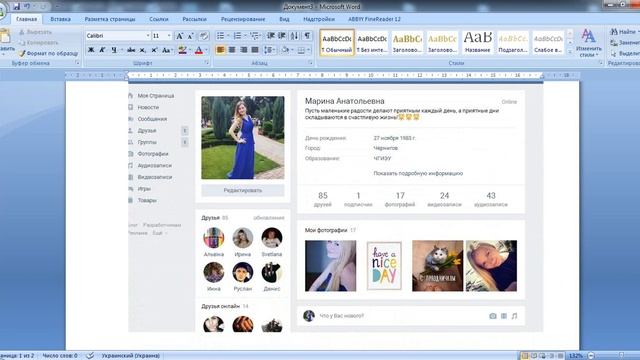Click the pasted profile picture in document
This screenshot has height=360, width=640.
click(243, 138)
